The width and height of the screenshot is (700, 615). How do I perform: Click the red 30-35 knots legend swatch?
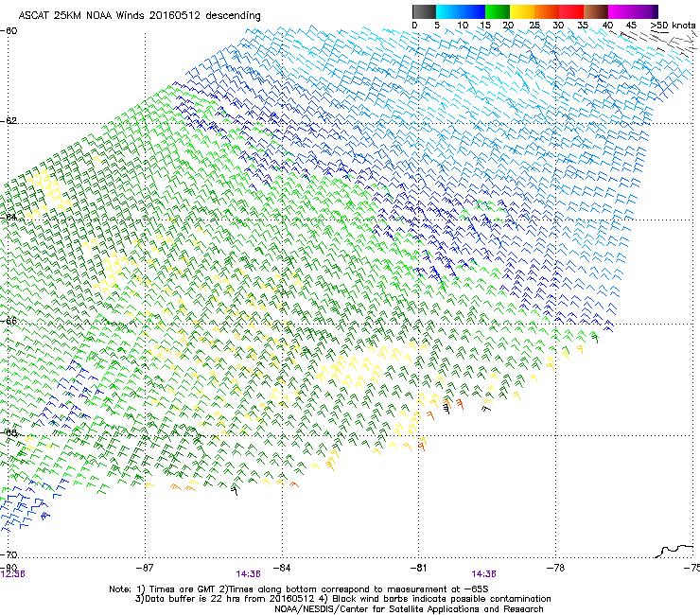[571, 11]
